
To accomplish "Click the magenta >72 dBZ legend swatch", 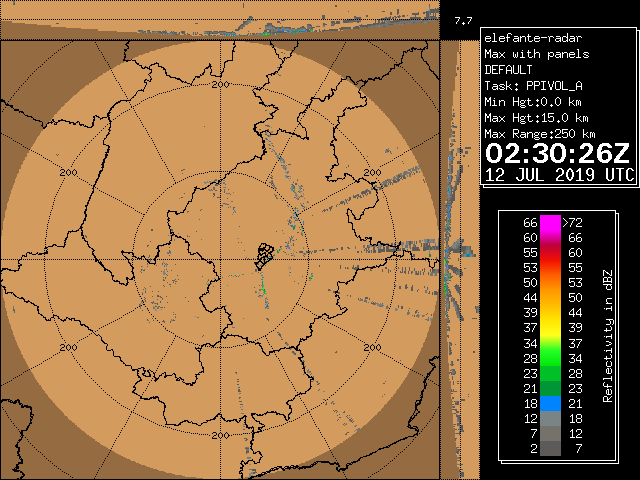I will click(550, 222).
